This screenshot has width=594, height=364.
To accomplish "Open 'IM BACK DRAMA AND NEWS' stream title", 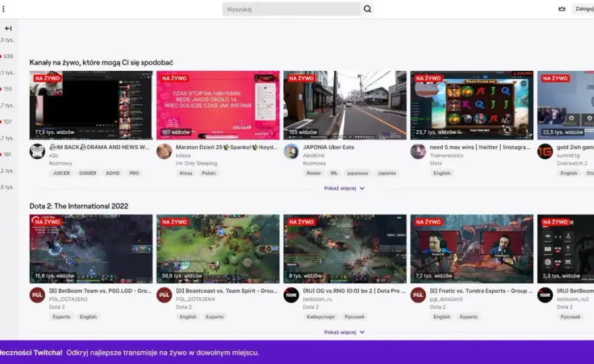I will (x=99, y=147).
